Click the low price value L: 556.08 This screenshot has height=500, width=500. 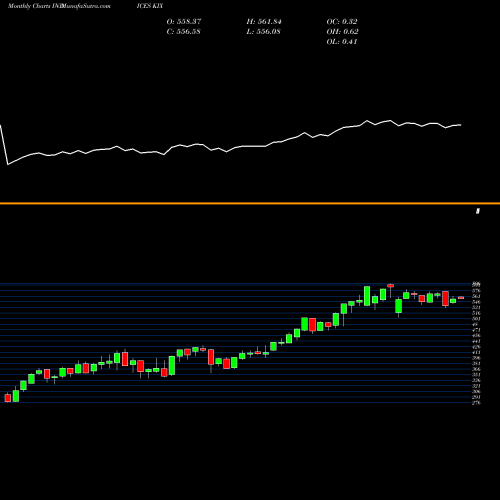(x=263, y=32)
